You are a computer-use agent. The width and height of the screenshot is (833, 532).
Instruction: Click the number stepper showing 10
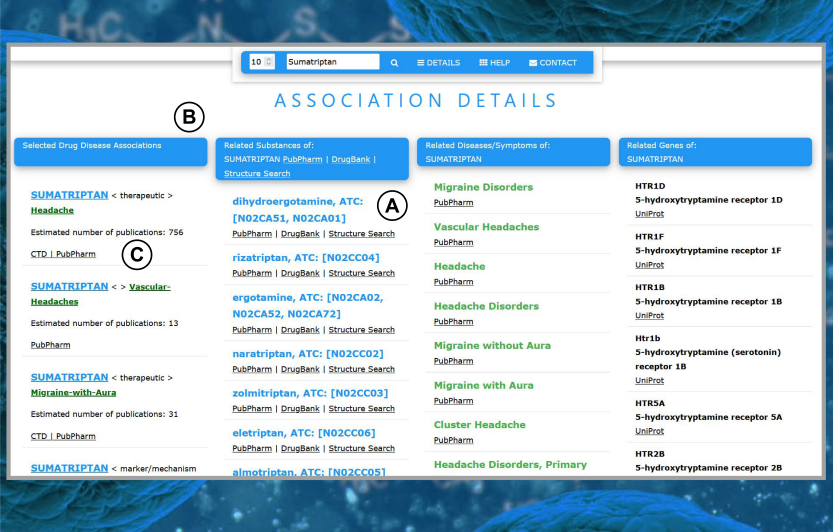point(261,62)
